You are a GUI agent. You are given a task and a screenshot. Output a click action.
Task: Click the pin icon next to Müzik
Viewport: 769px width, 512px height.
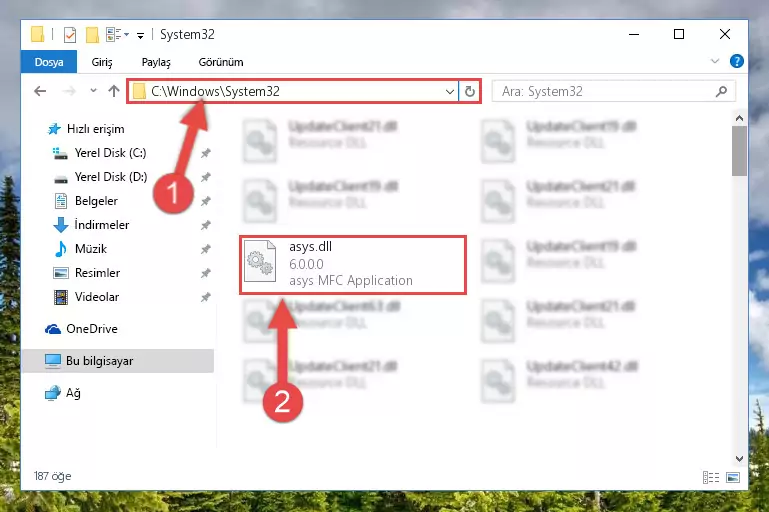pos(205,249)
